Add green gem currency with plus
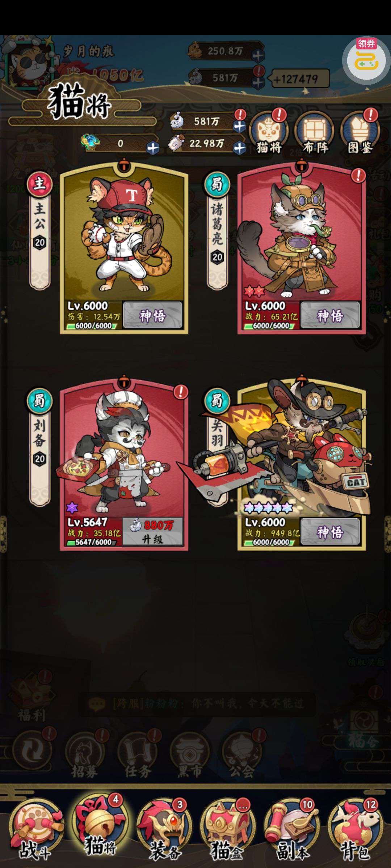This screenshot has height=868, width=391. (153, 148)
